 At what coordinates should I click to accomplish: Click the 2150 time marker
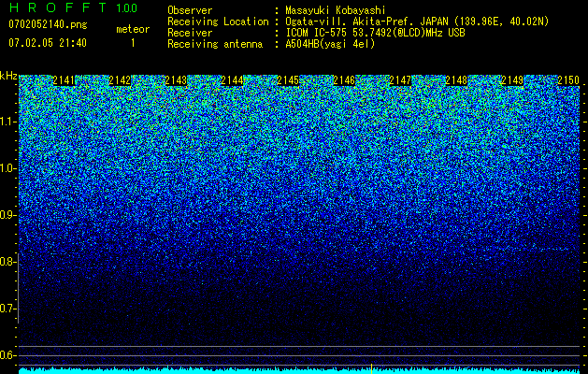pyautogui.click(x=568, y=80)
